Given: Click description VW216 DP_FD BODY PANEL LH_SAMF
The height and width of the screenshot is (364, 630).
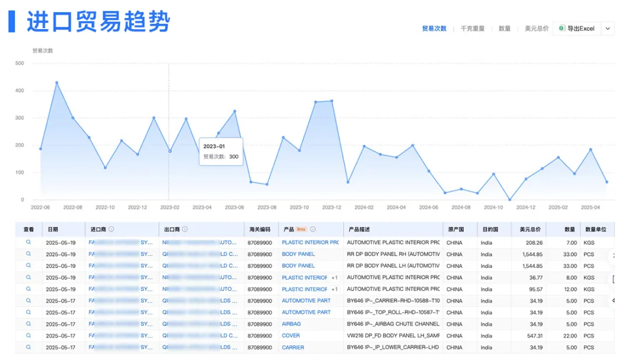Looking at the screenshot, I should [x=393, y=335].
